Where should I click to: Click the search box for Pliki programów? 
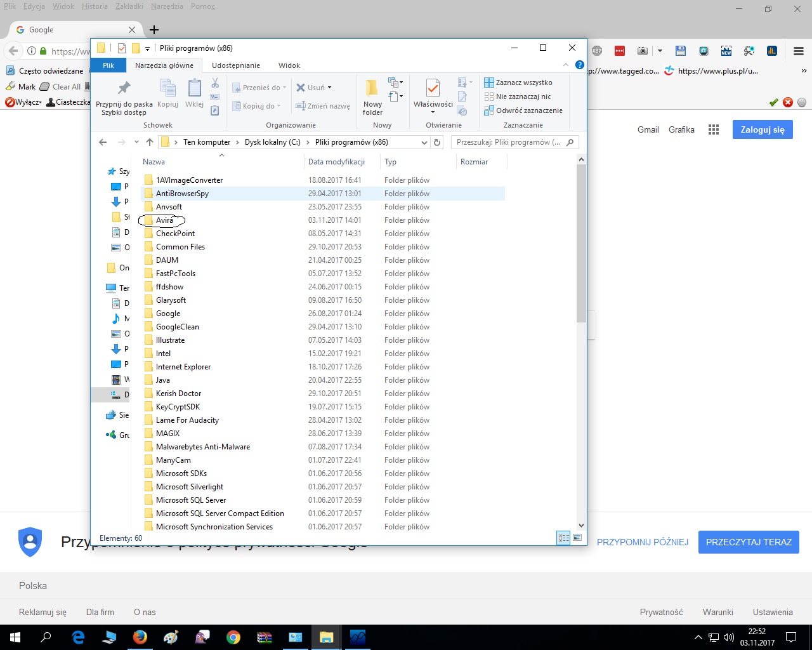509,142
